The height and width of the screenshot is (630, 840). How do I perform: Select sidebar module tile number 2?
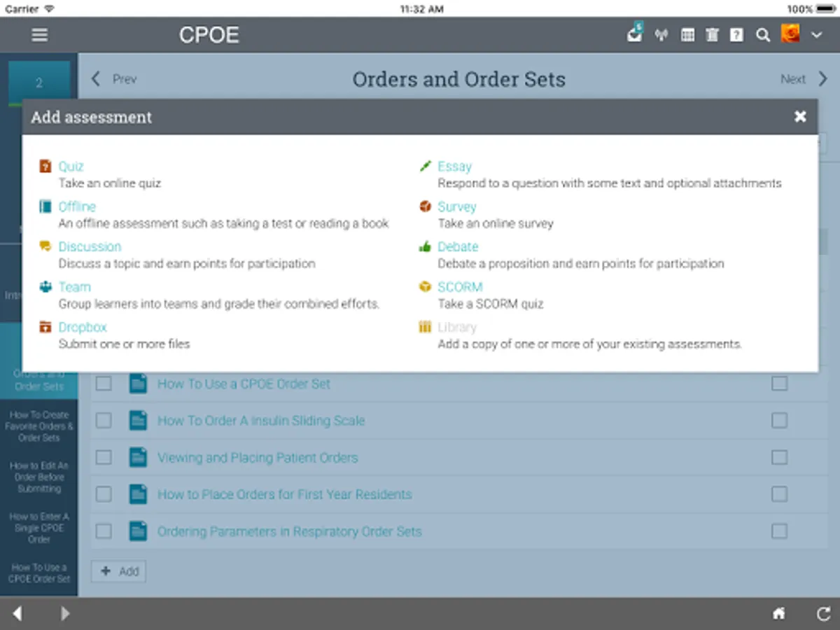pos(39,83)
